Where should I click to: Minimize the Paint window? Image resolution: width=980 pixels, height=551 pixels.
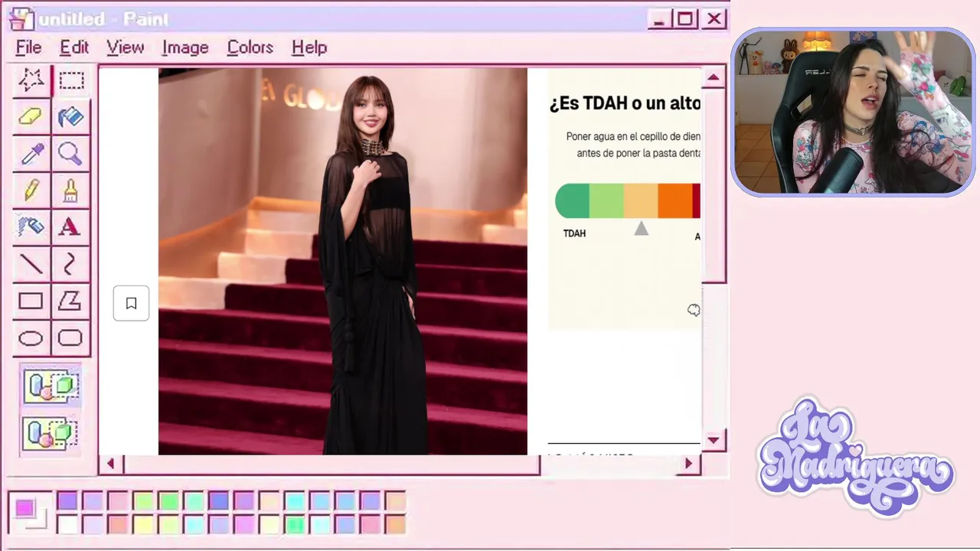(x=659, y=18)
